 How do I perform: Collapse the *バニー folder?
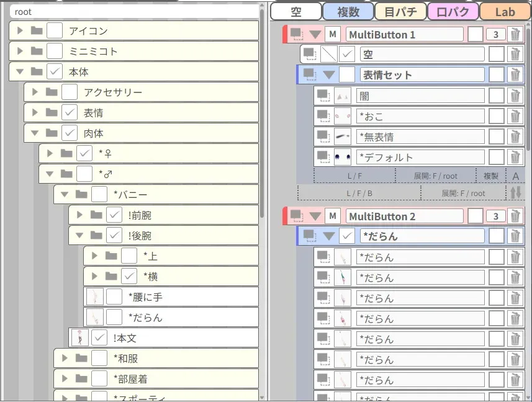tap(65, 195)
